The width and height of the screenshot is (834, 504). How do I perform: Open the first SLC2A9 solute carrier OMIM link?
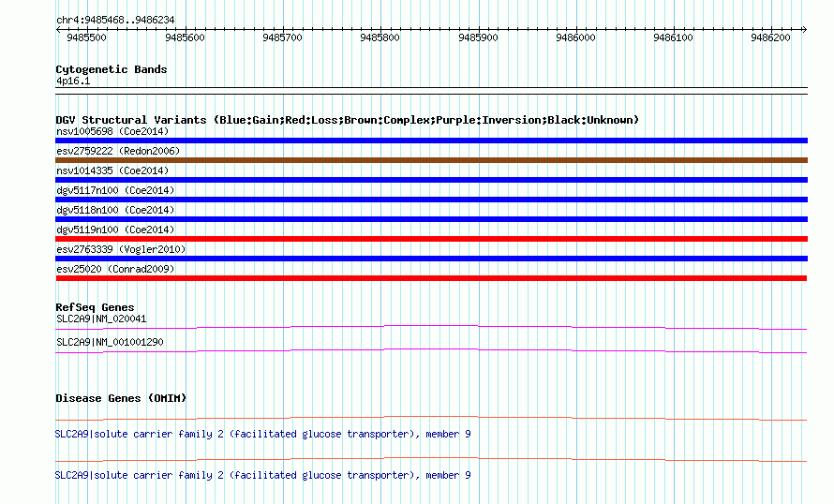(x=262, y=435)
